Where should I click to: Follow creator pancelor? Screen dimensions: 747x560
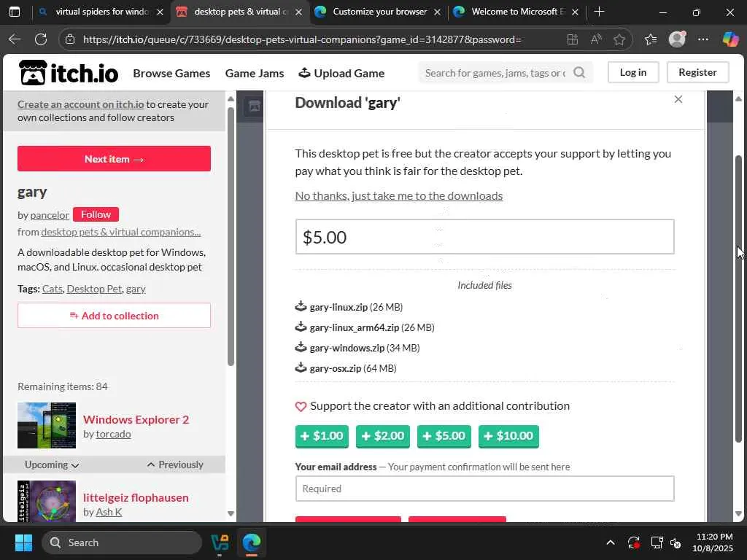[x=96, y=215]
